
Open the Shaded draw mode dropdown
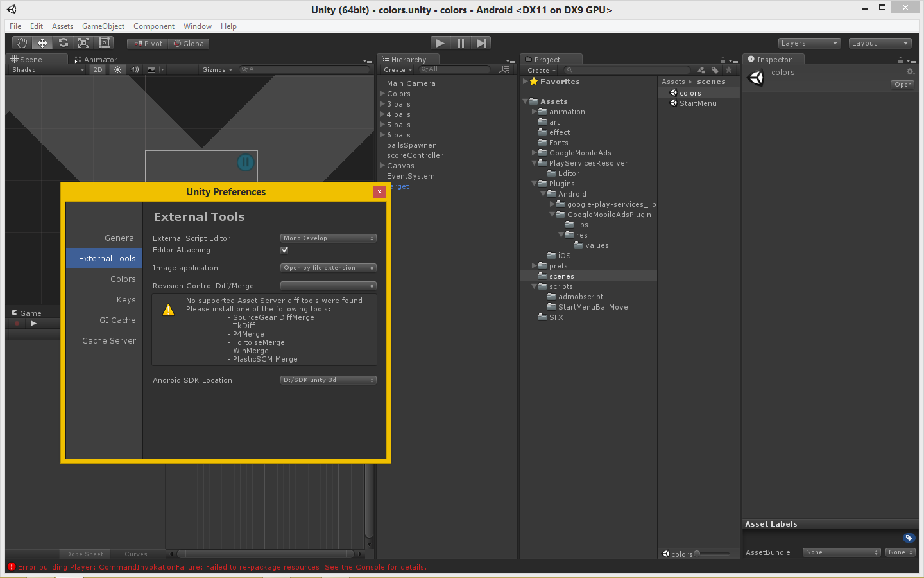(x=47, y=69)
